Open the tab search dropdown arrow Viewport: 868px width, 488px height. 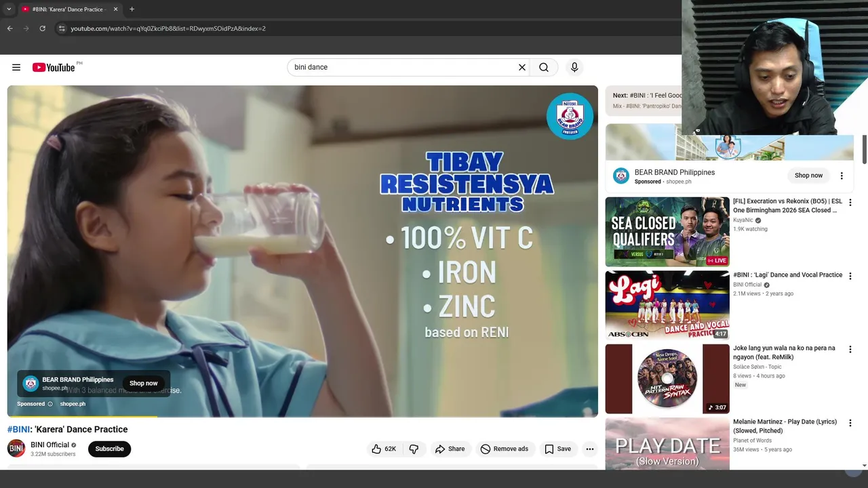[x=8, y=9]
